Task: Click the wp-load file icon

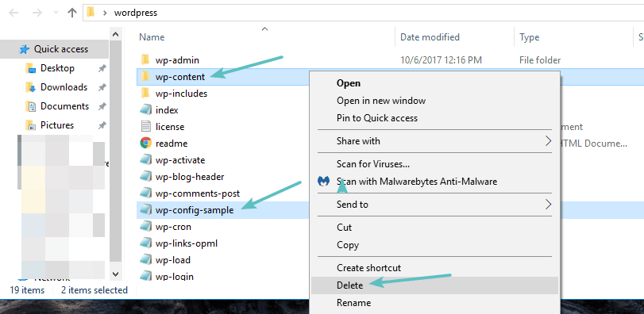Action: tap(146, 260)
